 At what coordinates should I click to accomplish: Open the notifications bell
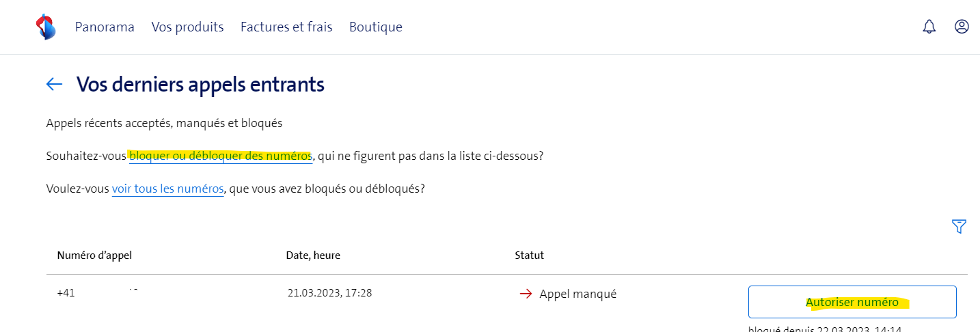(929, 27)
